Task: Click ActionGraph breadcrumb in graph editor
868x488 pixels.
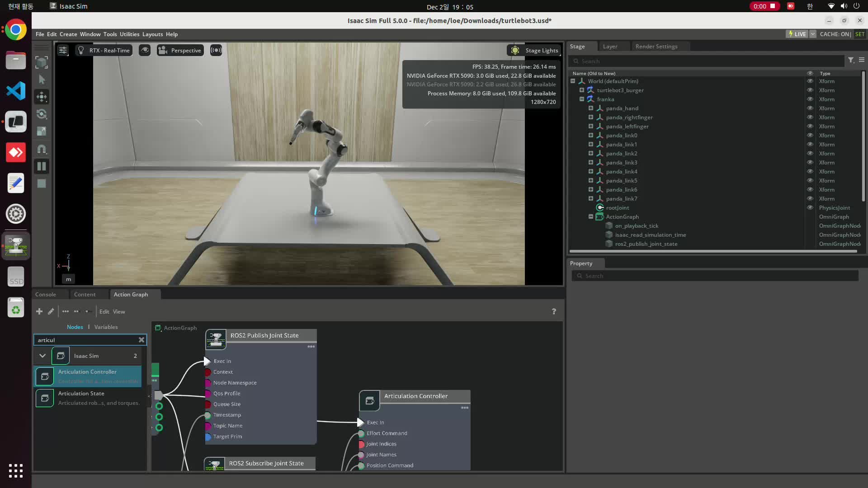Action: click(x=180, y=328)
